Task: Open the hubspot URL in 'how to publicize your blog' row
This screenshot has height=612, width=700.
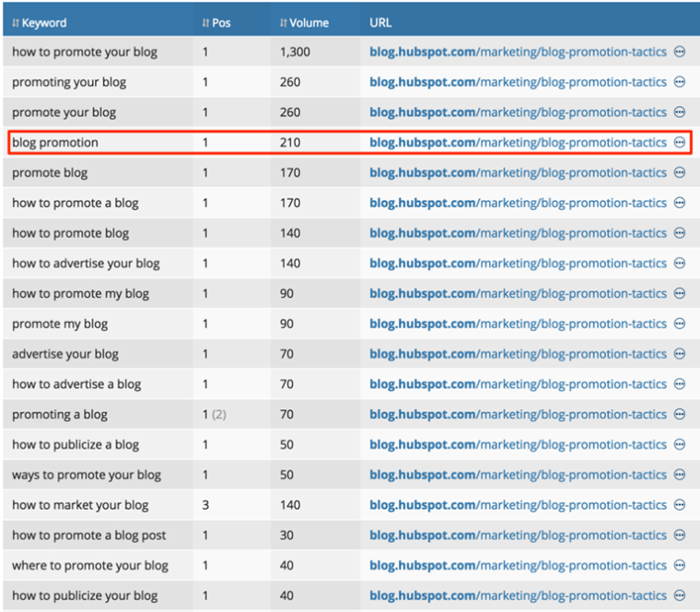Action: (x=518, y=595)
